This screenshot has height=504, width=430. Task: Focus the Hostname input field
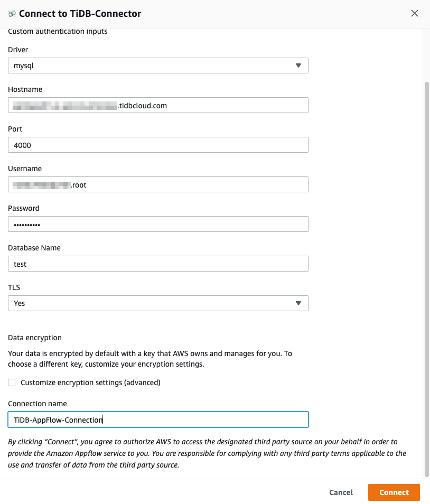tap(158, 105)
